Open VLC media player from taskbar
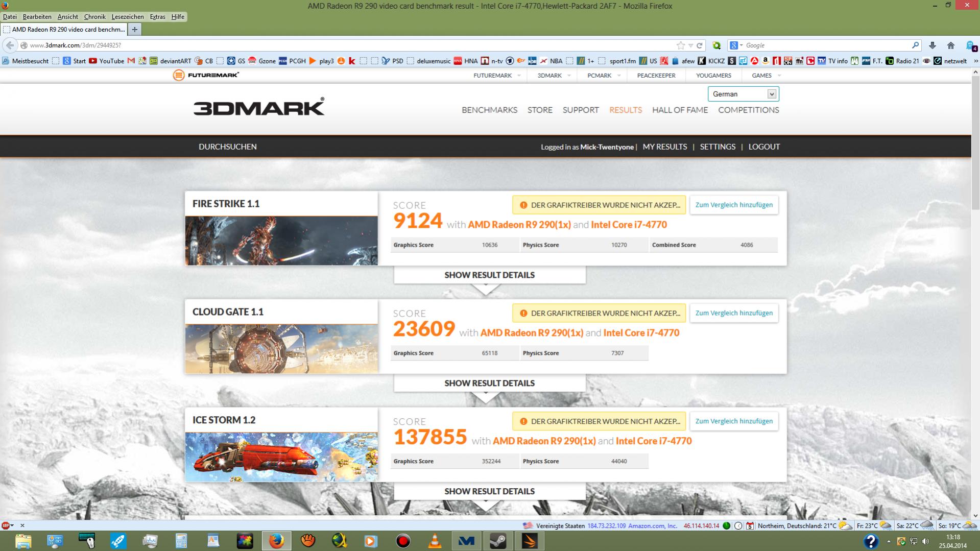Screen dimensions: 980x551 coord(435,541)
